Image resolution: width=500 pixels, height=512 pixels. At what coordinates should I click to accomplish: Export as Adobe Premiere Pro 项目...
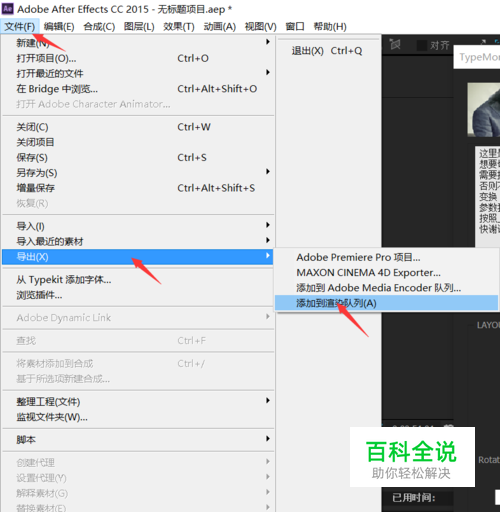pyautogui.click(x=386, y=257)
